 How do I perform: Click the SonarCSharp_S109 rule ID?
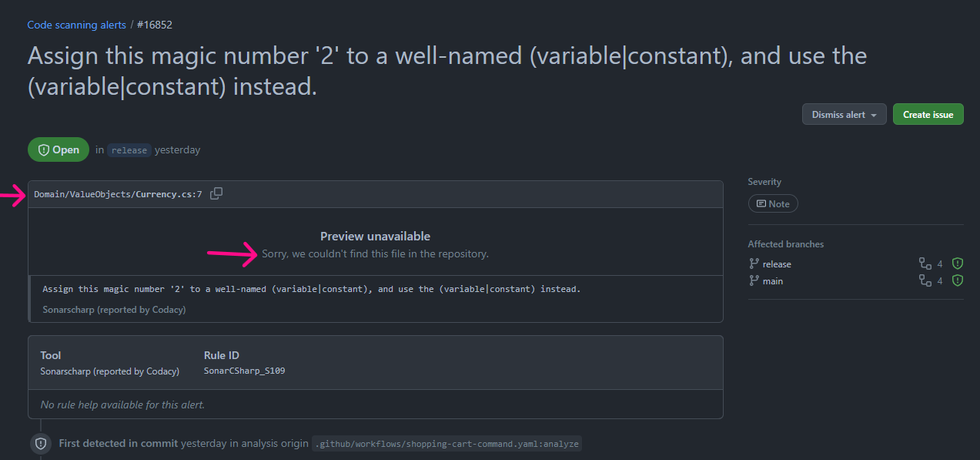coord(244,371)
